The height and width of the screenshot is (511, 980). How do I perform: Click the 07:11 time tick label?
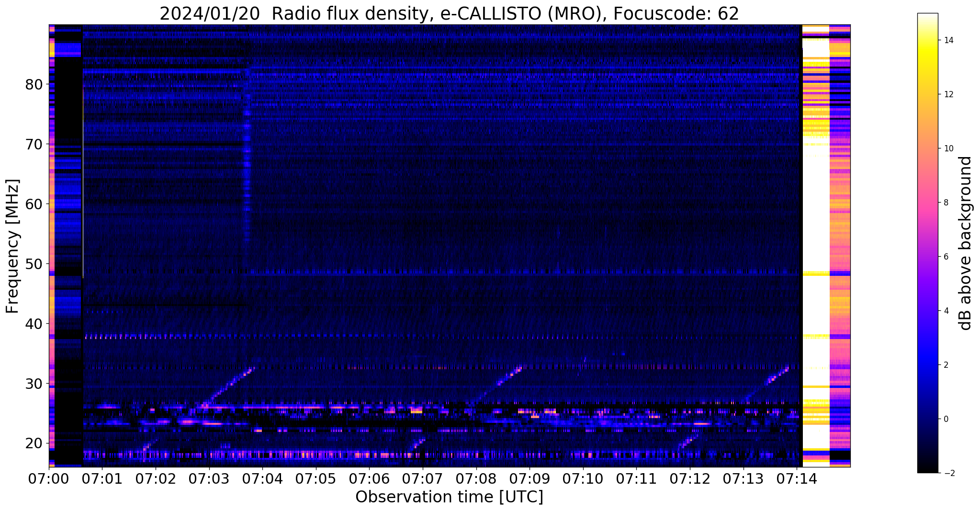[x=636, y=478]
